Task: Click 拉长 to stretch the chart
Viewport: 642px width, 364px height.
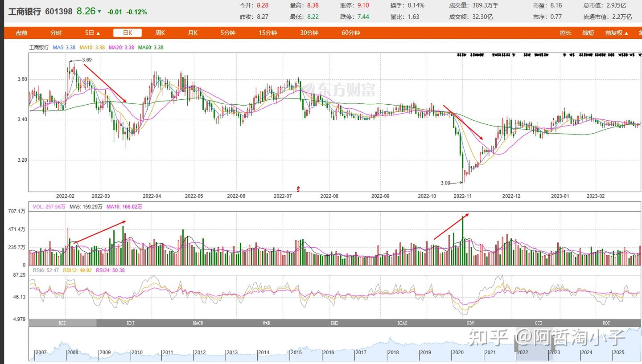Action: 566,33
